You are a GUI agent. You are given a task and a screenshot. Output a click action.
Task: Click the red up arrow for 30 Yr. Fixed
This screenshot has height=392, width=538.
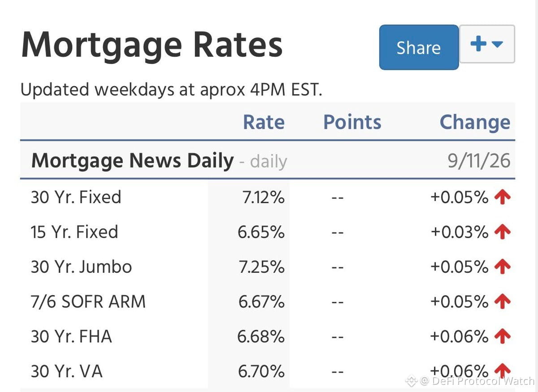point(502,197)
